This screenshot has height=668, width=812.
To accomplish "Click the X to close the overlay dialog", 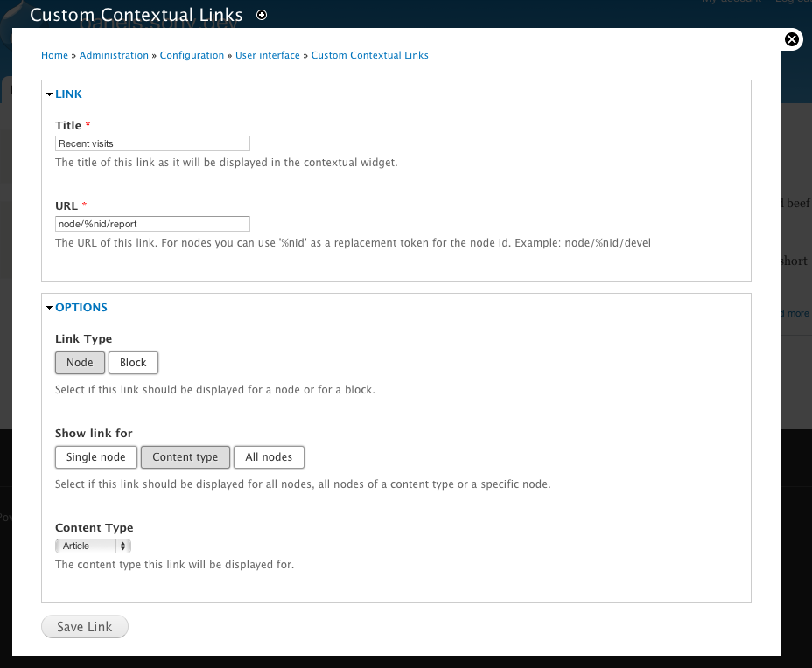I will (792, 38).
